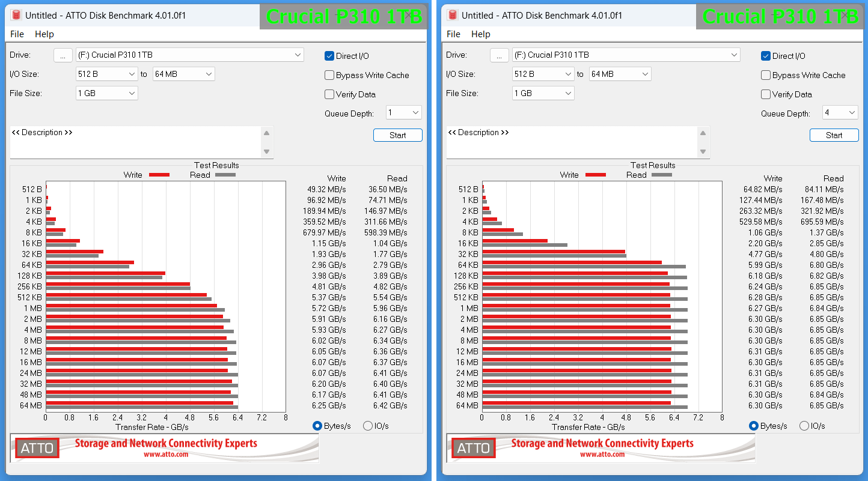Click the 6.80 GB/s read value in right window
Viewport: 868px width, 481px height.
point(826,265)
